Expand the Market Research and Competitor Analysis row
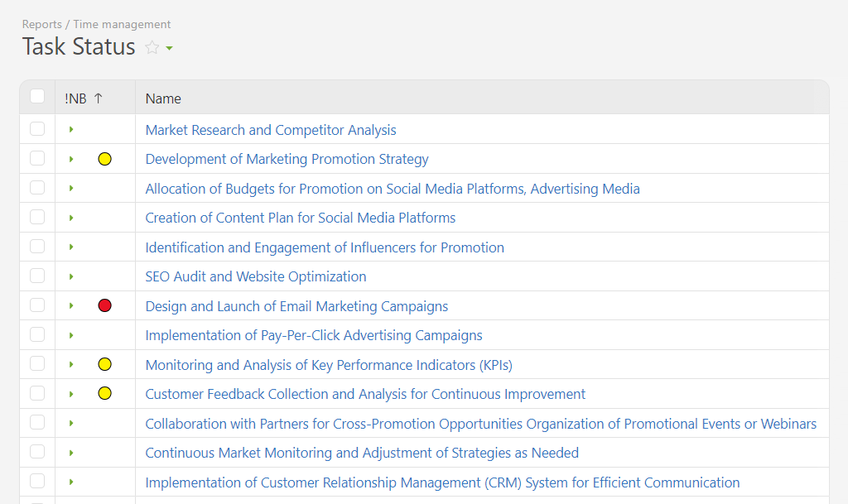Image resolution: width=848 pixels, height=504 pixels. click(71, 130)
